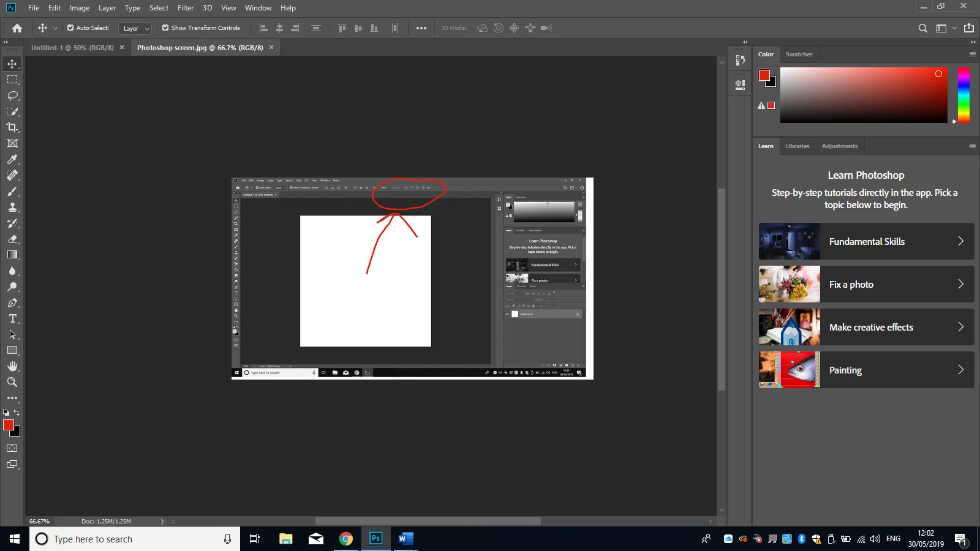980x551 pixels.
Task: Select the Frame tool
Action: [x=12, y=143]
